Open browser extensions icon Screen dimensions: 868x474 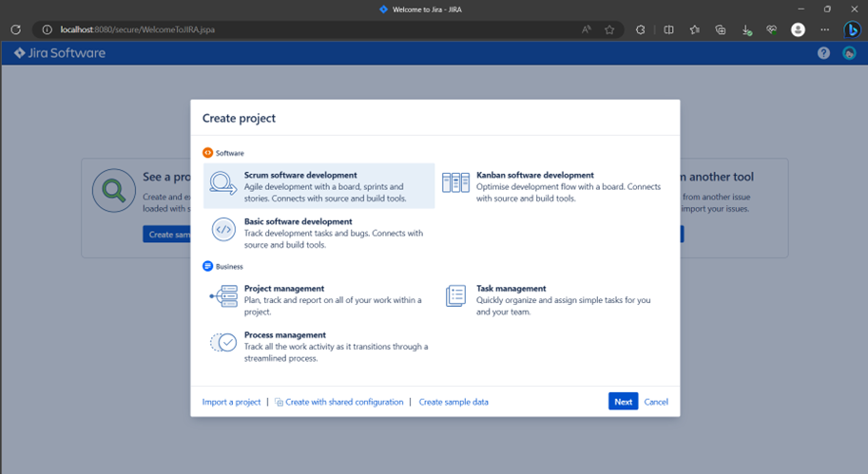641,29
